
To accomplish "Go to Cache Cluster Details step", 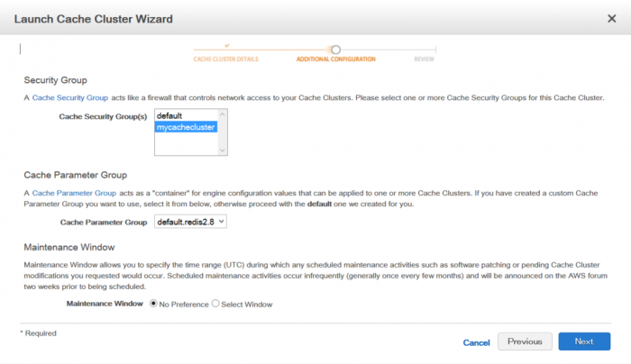I will pyautogui.click(x=225, y=59).
